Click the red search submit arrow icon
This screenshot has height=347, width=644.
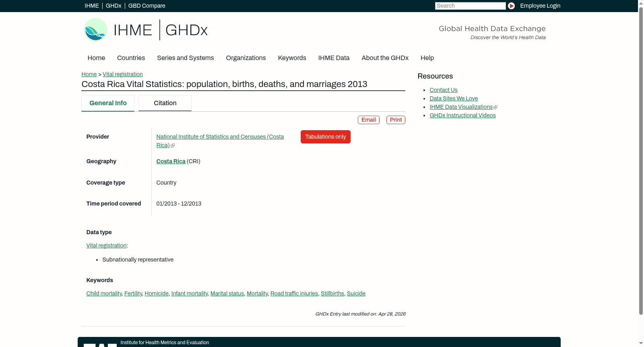(511, 6)
